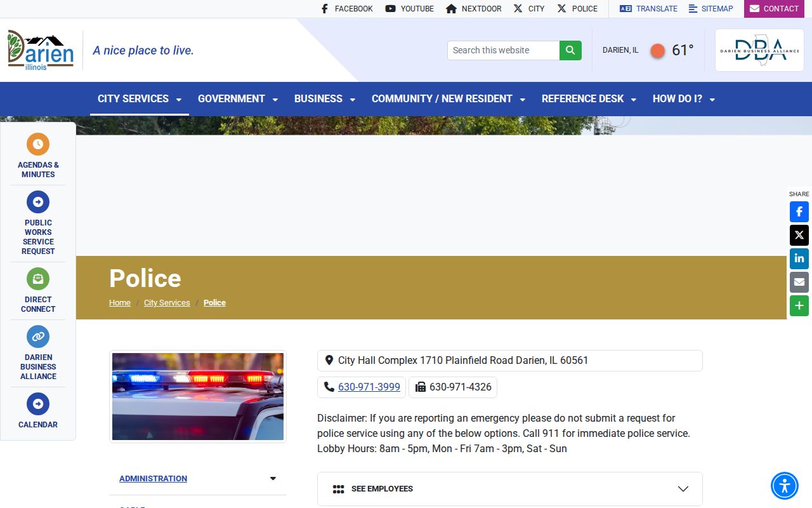Screen dimensions: 812x508
Task: Open the Police X account link
Action: coord(577,9)
